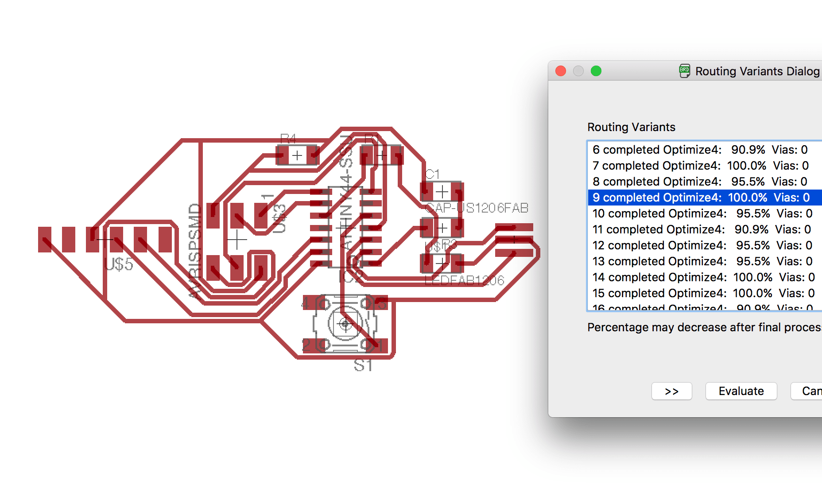The image size is (822, 504).
Task: Zoom the Routing Variants Dialog with green button
Action: (596, 71)
